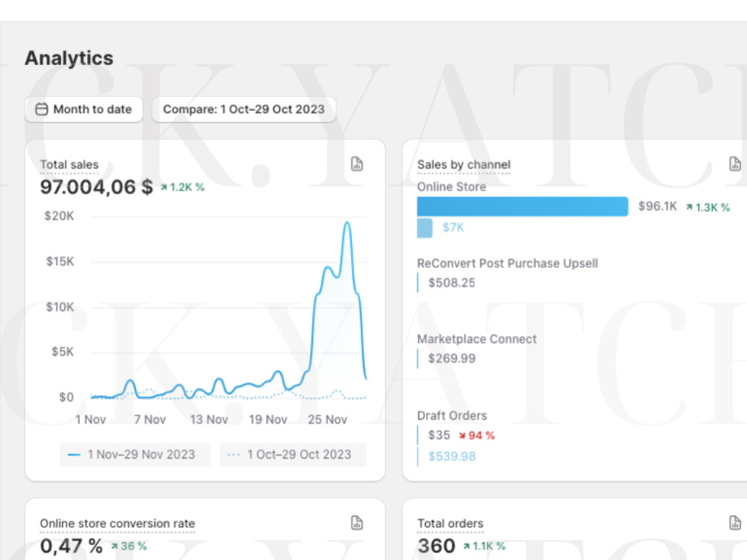Screen dimensions: 747x560
Task: Click the 360 total orders value
Action: tap(436, 547)
